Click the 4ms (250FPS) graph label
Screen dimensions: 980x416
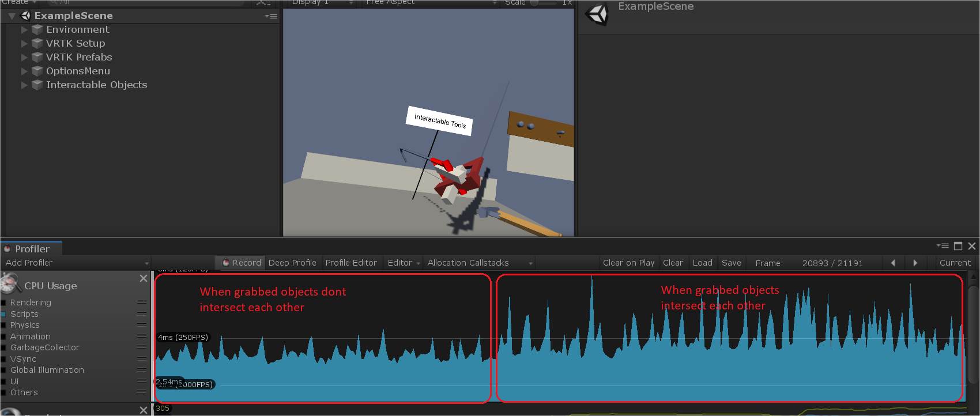tap(183, 338)
